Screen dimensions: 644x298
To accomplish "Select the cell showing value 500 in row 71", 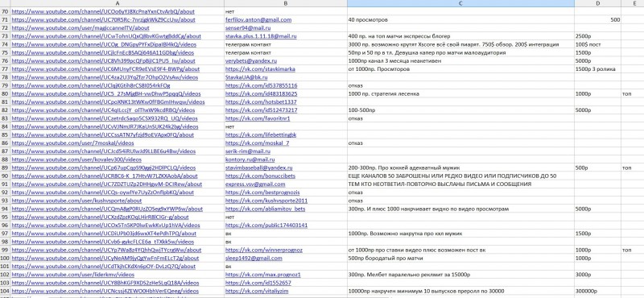I will point(597,19).
